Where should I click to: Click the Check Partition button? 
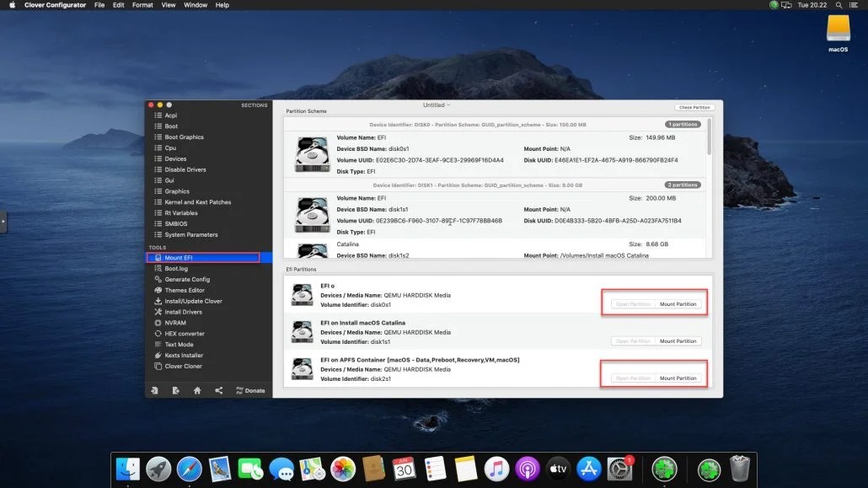(x=694, y=107)
